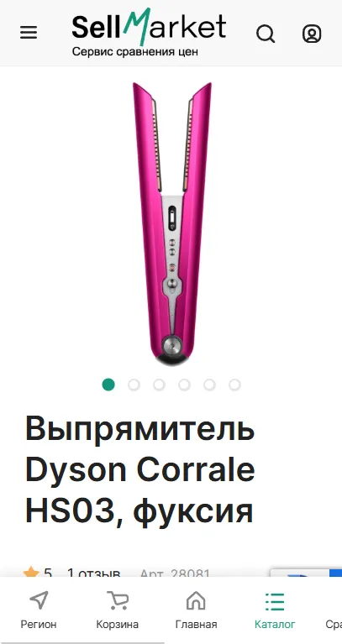
Task: Tap the Регион location arrow icon
Action: click(39, 600)
